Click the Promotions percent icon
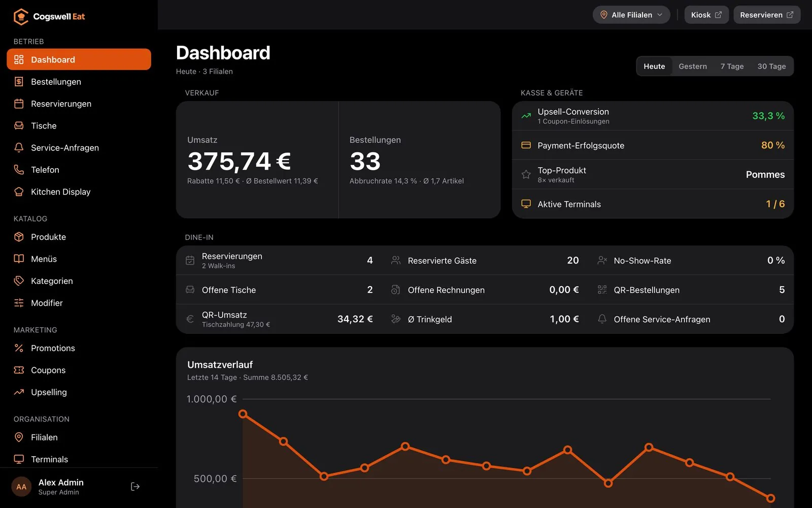Viewport: 812px width, 508px height. [19, 348]
